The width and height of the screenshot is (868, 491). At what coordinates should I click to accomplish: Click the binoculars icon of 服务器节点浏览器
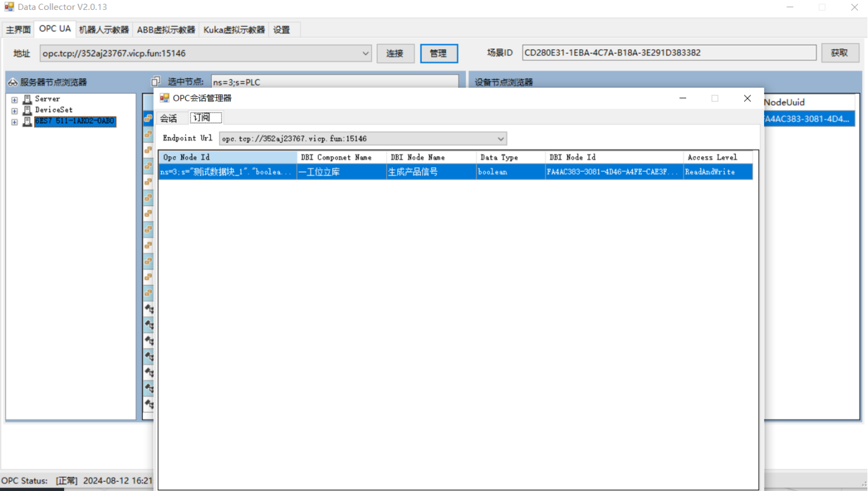pyautogui.click(x=12, y=82)
